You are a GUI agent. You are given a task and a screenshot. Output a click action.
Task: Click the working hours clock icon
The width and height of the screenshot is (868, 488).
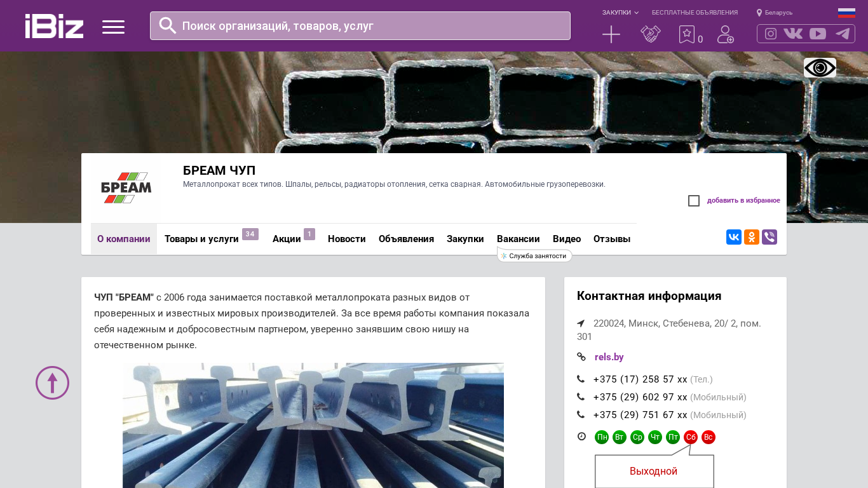pyautogui.click(x=581, y=437)
